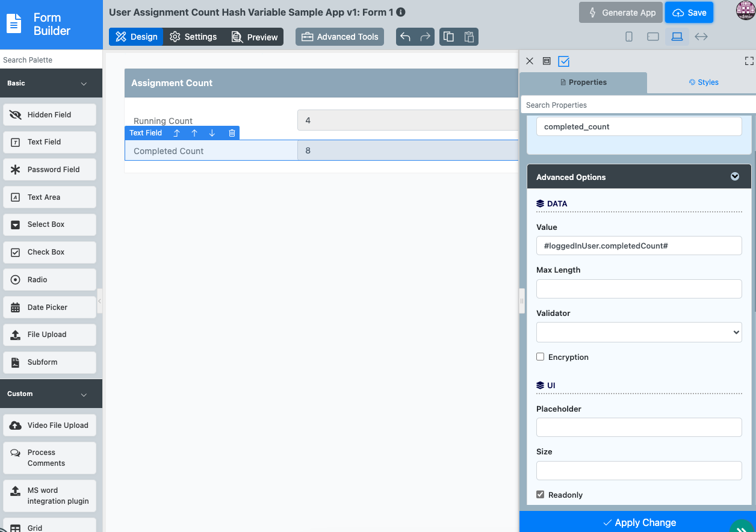Add Select Box from the palette
This screenshot has height=532, width=756.
pyautogui.click(x=49, y=224)
